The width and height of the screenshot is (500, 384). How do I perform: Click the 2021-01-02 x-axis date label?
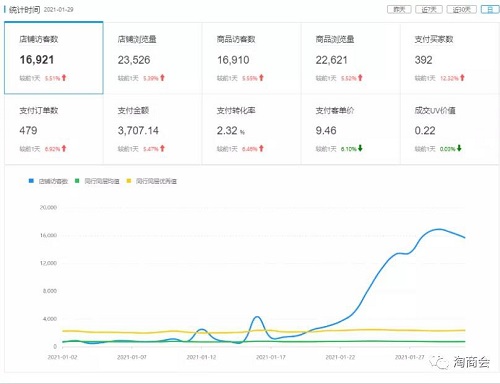tap(62, 357)
